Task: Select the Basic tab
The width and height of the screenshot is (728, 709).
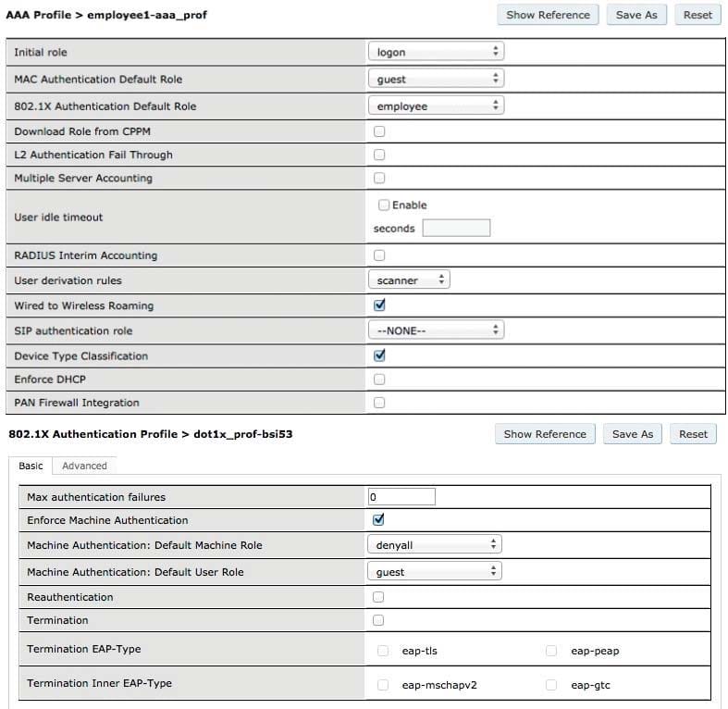Action: click(x=31, y=466)
